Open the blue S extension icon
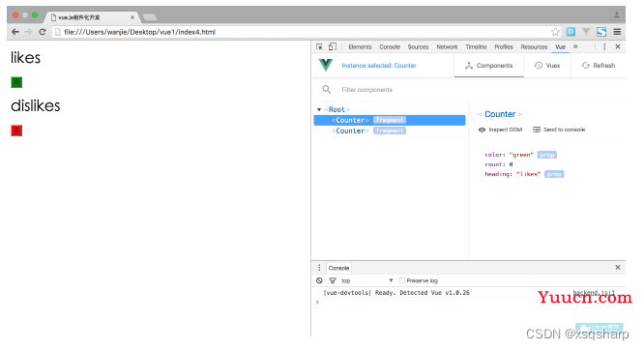Viewport: 644px width, 350px height. point(601,32)
